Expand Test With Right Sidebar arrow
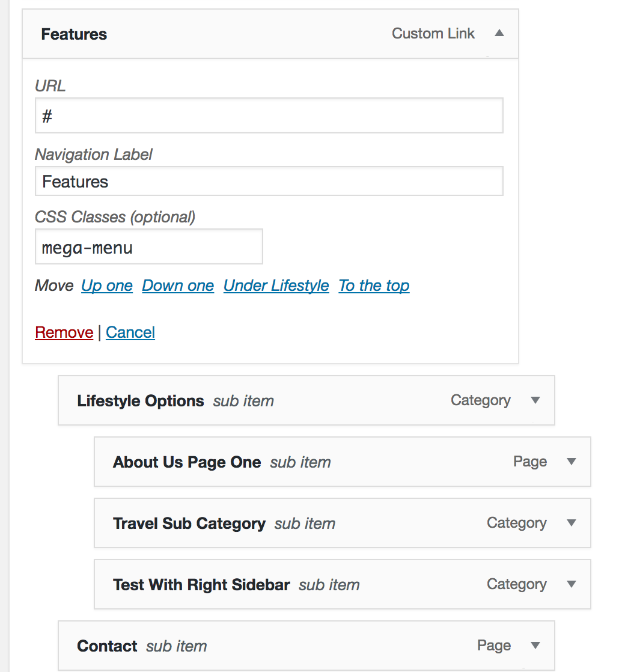 [x=572, y=584]
